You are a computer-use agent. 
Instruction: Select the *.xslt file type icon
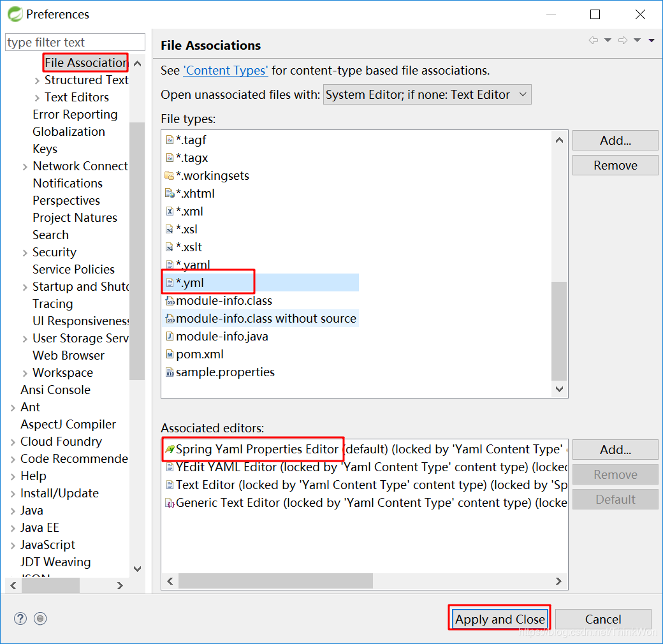[x=170, y=247]
